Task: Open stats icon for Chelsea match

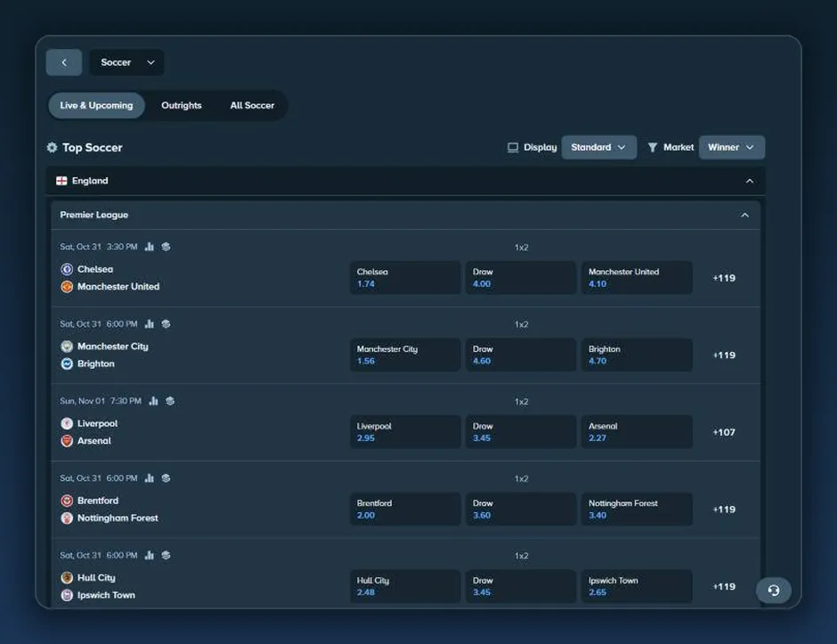Action: coord(150,247)
